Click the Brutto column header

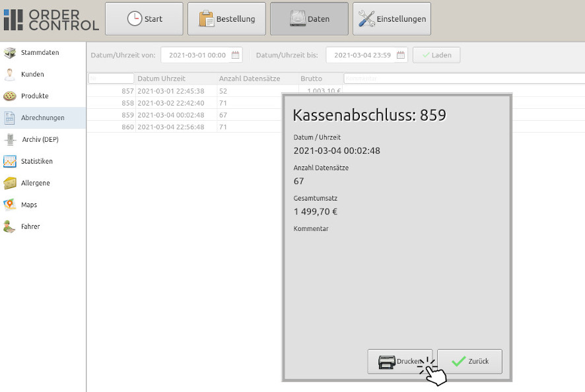[311, 79]
